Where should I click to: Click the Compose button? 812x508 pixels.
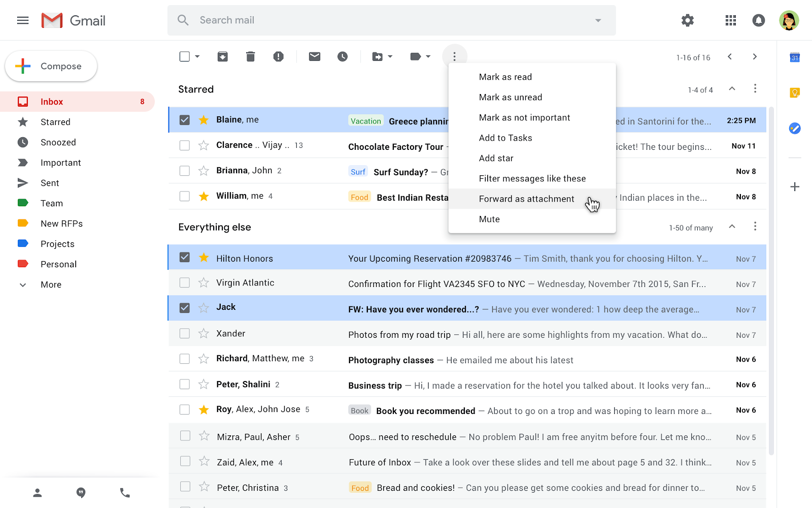[51, 66]
